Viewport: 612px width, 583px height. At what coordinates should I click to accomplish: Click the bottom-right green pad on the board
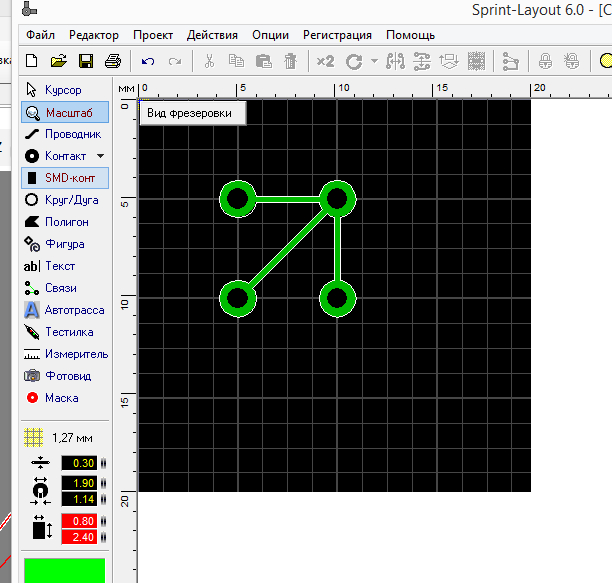[x=338, y=299]
